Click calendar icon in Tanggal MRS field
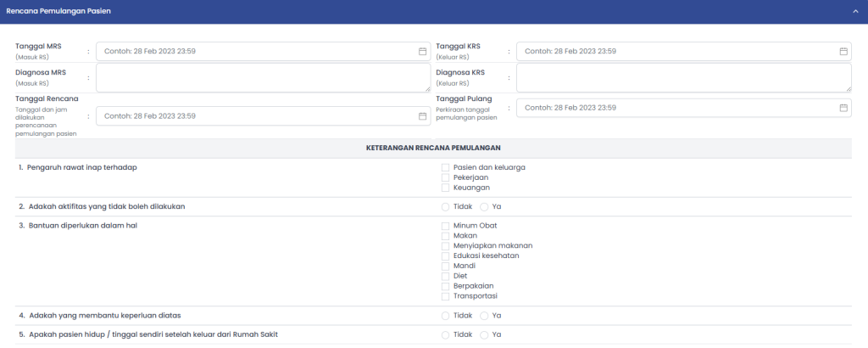 click(422, 51)
